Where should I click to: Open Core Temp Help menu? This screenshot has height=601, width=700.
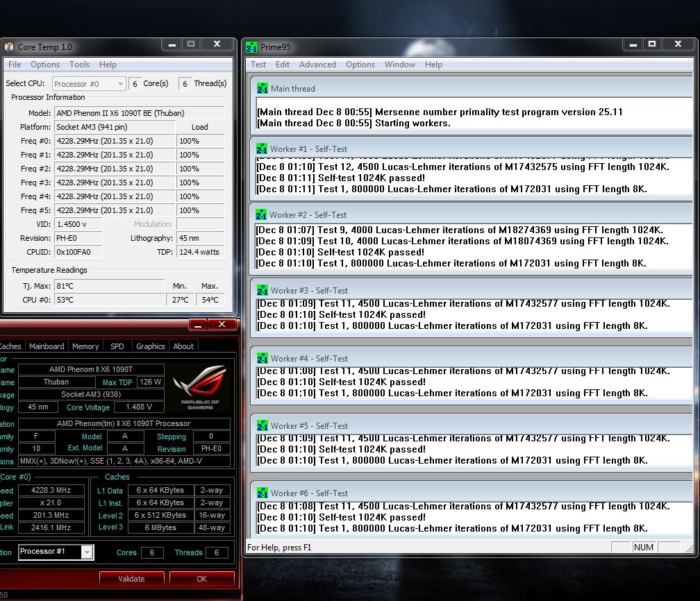click(x=108, y=65)
